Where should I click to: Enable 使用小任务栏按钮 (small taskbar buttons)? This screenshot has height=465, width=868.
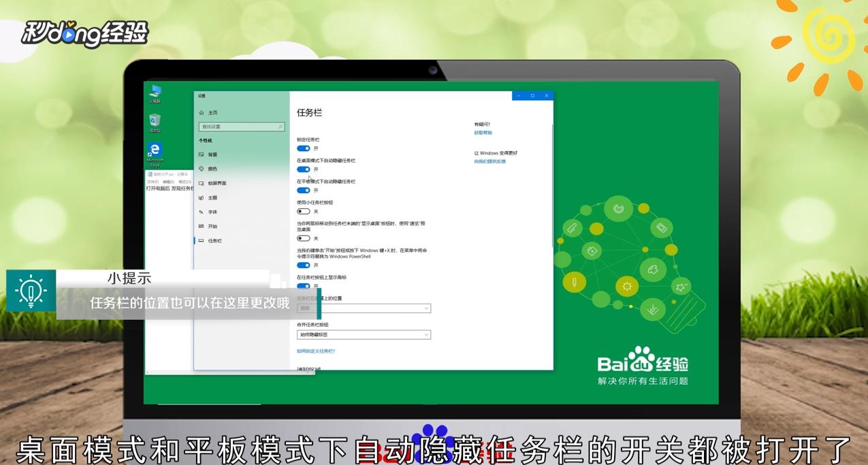pos(304,211)
